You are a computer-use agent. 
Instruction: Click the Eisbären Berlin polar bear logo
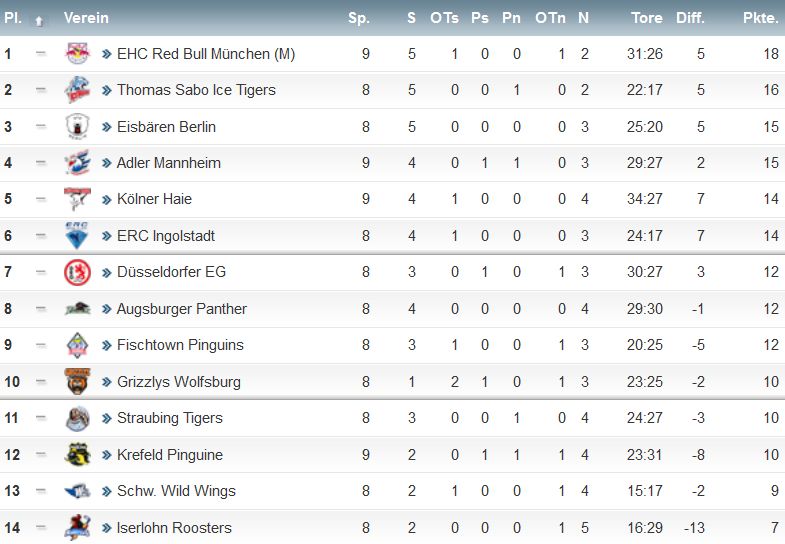coord(77,126)
